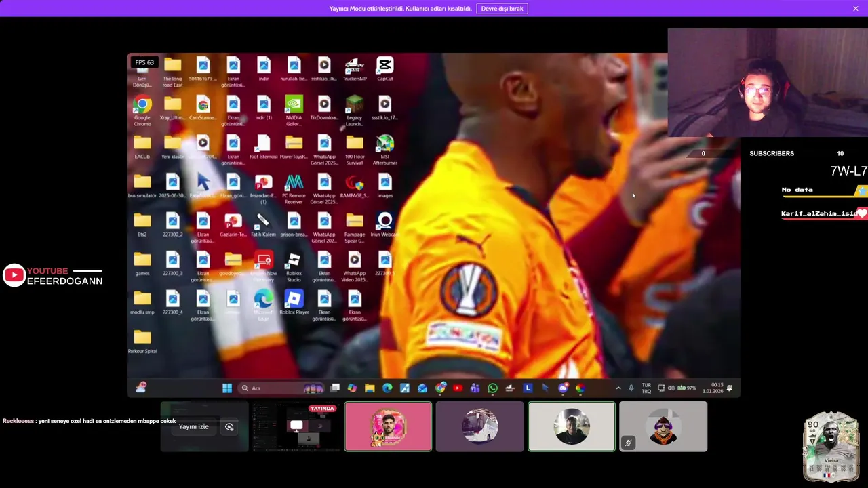Open NVIDIA GeForce desktop shortcut

[294, 111]
